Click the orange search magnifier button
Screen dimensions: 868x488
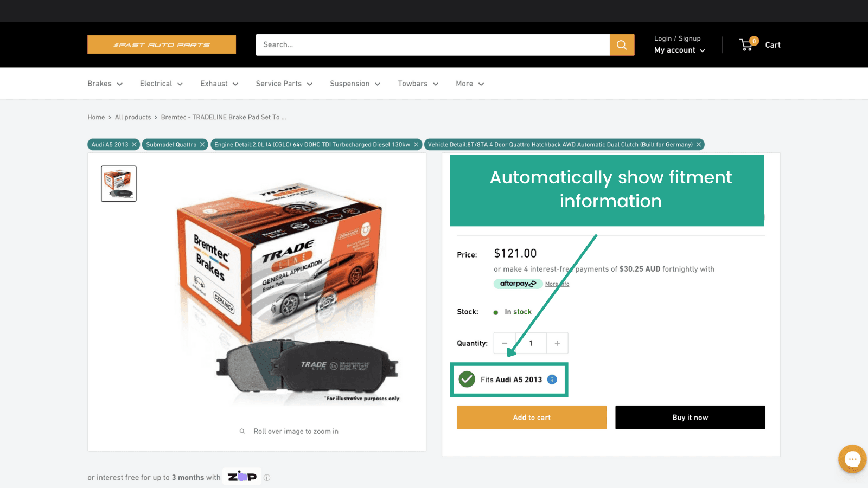[x=622, y=45]
